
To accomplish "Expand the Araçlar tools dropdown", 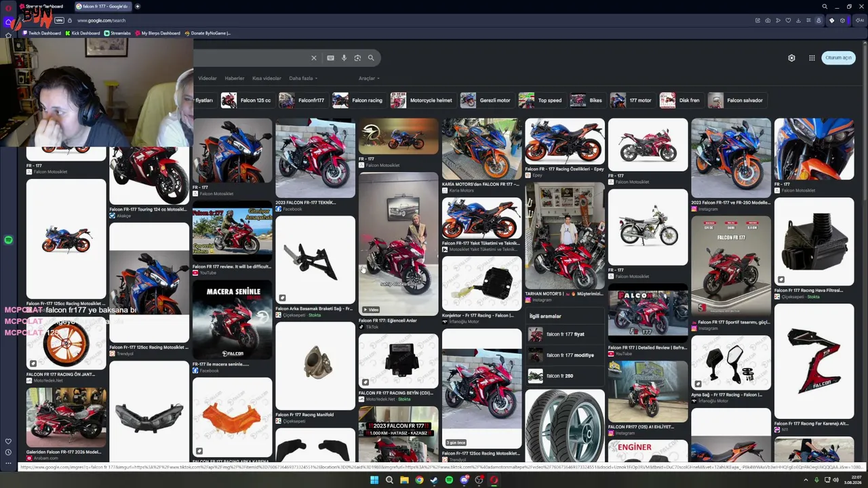I will pyautogui.click(x=369, y=79).
